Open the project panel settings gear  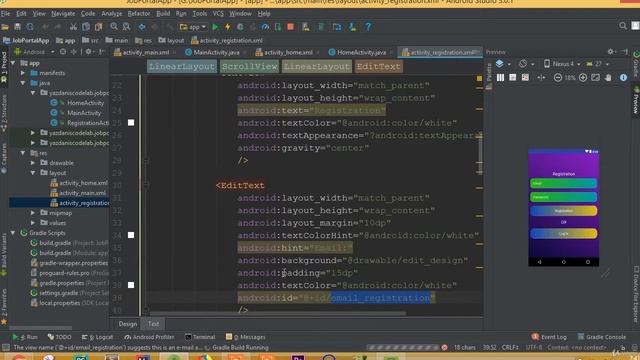coord(89,52)
